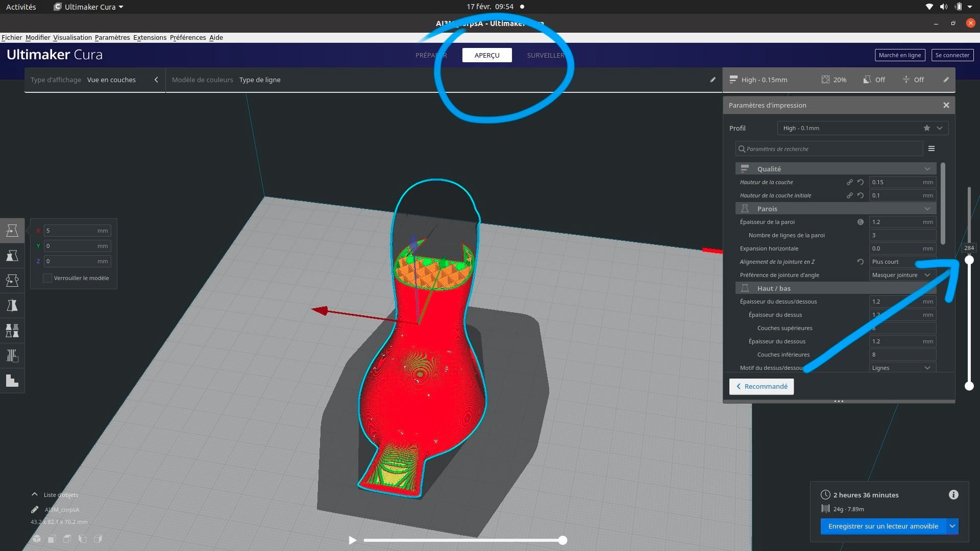Open Motif du dessus/dessous Lignes dropdown
This screenshot has width=980, height=551.
pyautogui.click(x=902, y=368)
